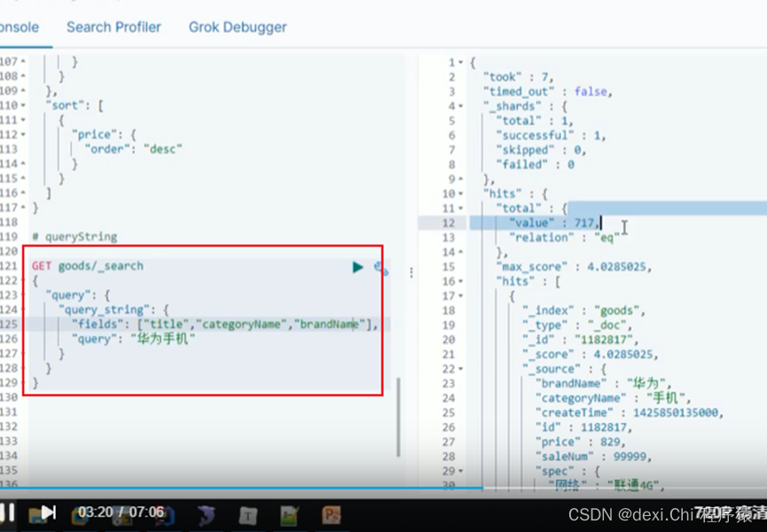Open the dolphin database app in the taskbar

207,515
